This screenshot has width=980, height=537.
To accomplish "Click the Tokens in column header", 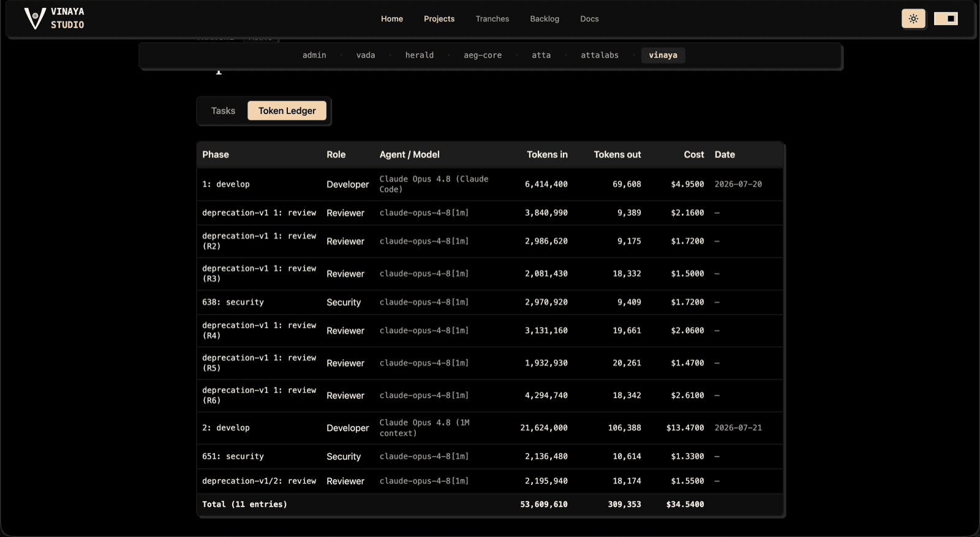I will (547, 154).
